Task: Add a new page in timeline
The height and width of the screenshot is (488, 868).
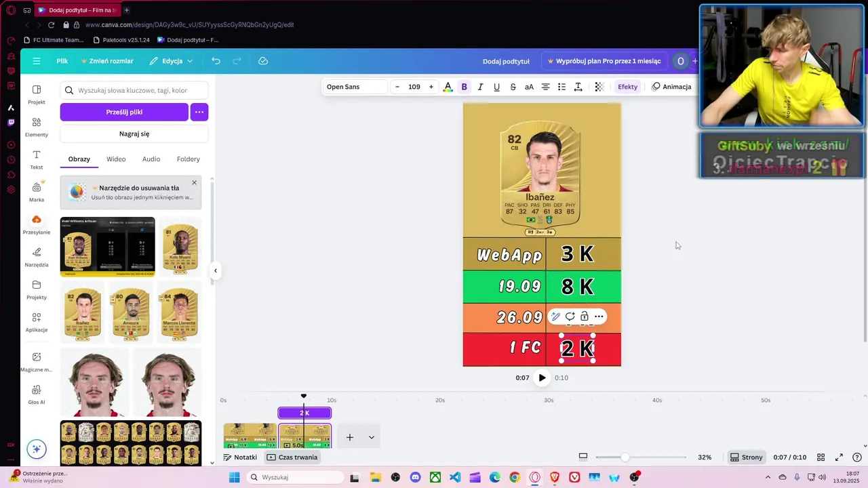Action: [350, 437]
